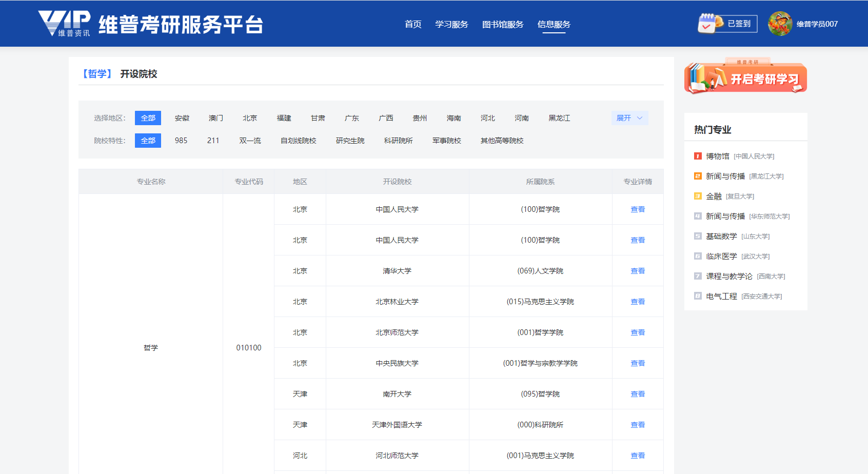
Task: Filter region by 河北
Action: [x=488, y=118]
